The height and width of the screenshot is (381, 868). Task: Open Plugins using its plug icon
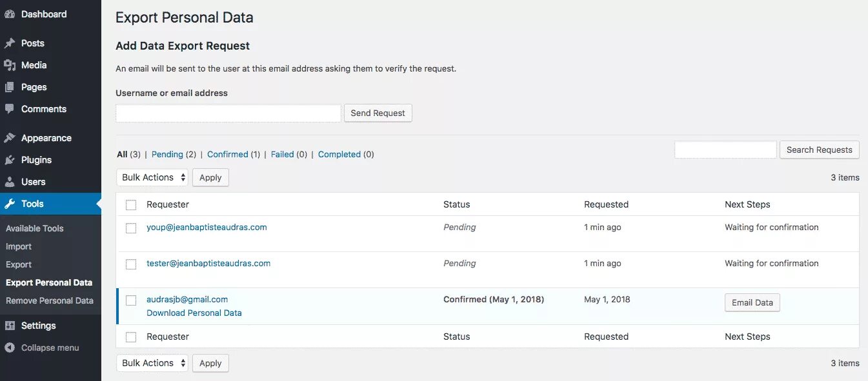(10, 160)
